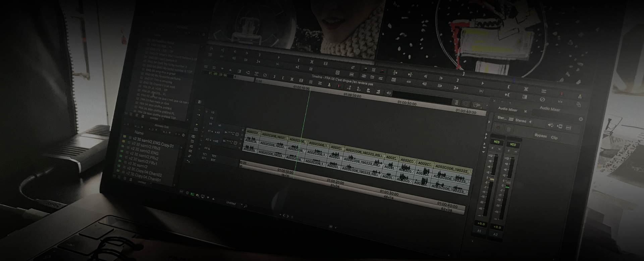The width and height of the screenshot is (644, 261).
Task: Mute the A2 mixer channel
Action: 515,152
